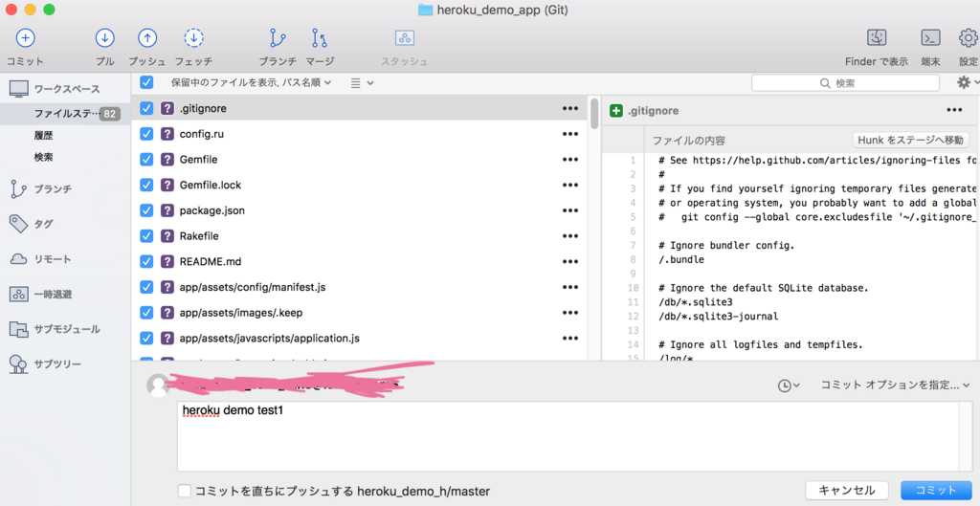Uncheck the Gemfile.lock checkbox
The image size is (980, 506).
click(x=146, y=185)
